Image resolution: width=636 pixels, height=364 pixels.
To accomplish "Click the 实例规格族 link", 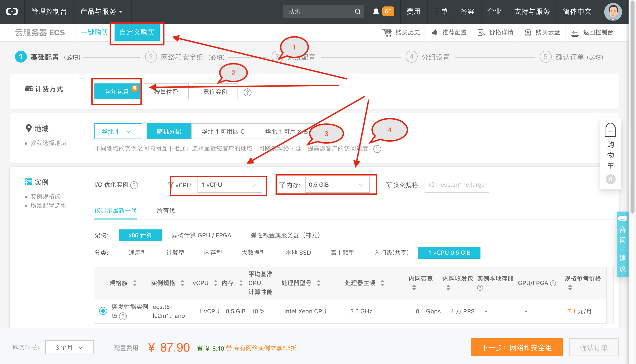I will point(45,197).
